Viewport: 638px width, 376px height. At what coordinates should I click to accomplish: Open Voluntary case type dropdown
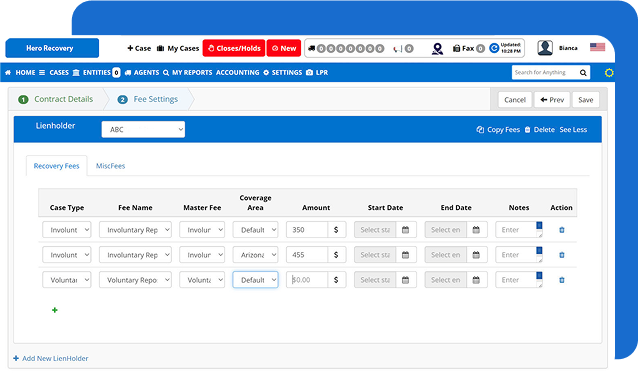67,280
